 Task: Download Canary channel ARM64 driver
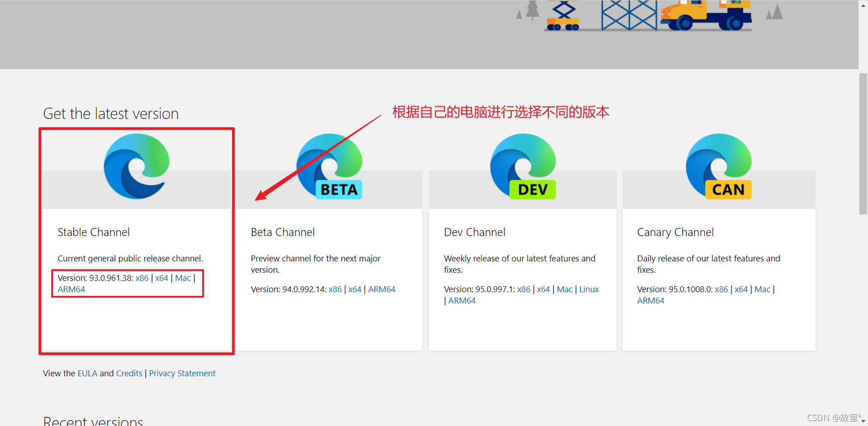pos(651,301)
